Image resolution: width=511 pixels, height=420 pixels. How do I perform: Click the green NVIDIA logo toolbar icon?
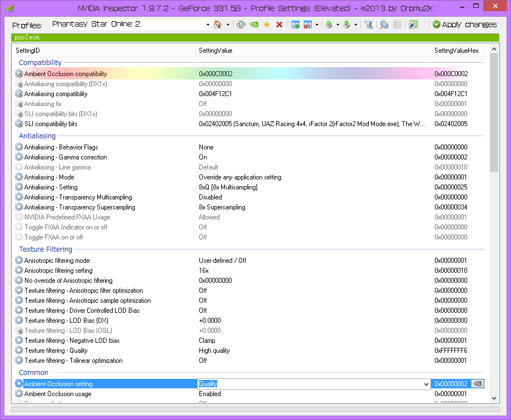pos(254,24)
